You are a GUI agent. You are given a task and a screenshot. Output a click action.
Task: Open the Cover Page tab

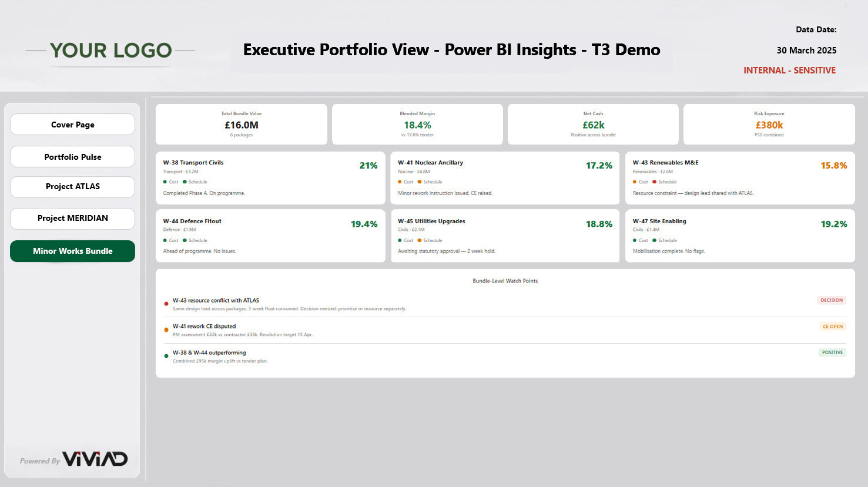click(x=72, y=125)
